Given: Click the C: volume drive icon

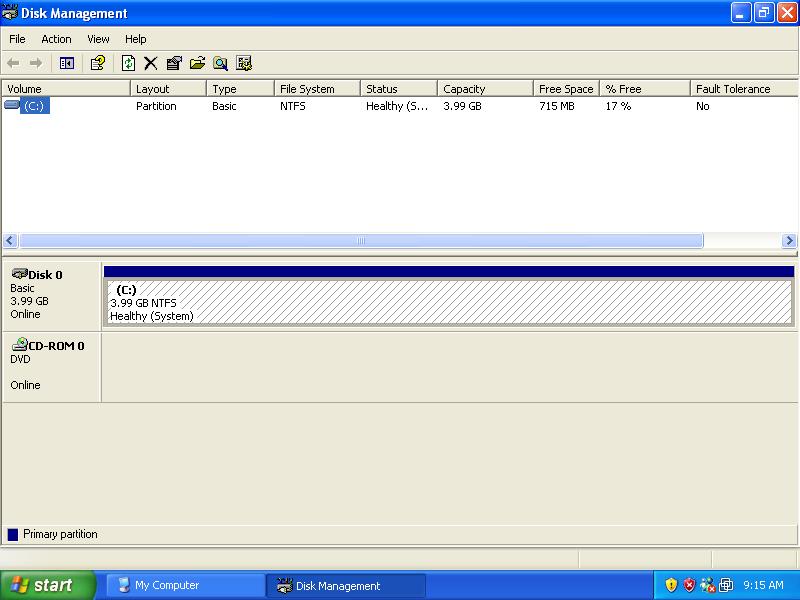Looking at the screenshot, I should (x=12, y=105).
